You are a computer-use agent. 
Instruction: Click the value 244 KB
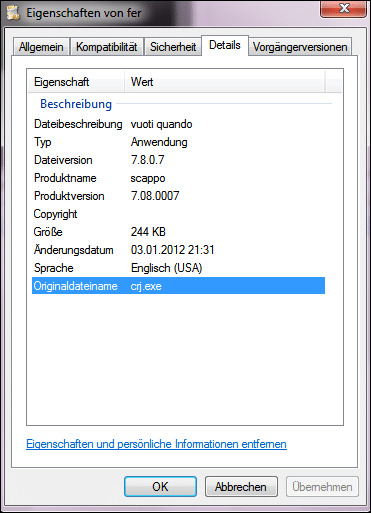coord(148,232)
